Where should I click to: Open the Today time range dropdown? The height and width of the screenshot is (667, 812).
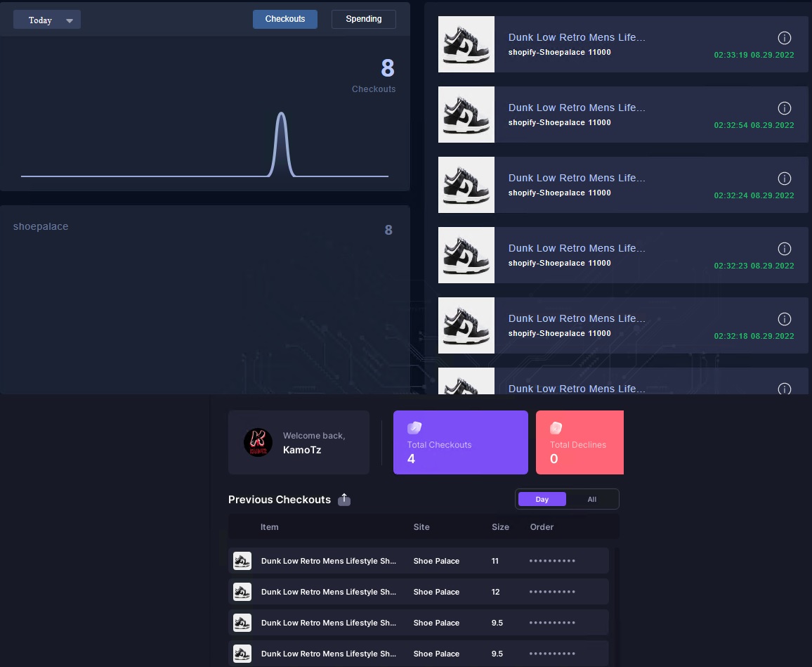pos(46,20)
